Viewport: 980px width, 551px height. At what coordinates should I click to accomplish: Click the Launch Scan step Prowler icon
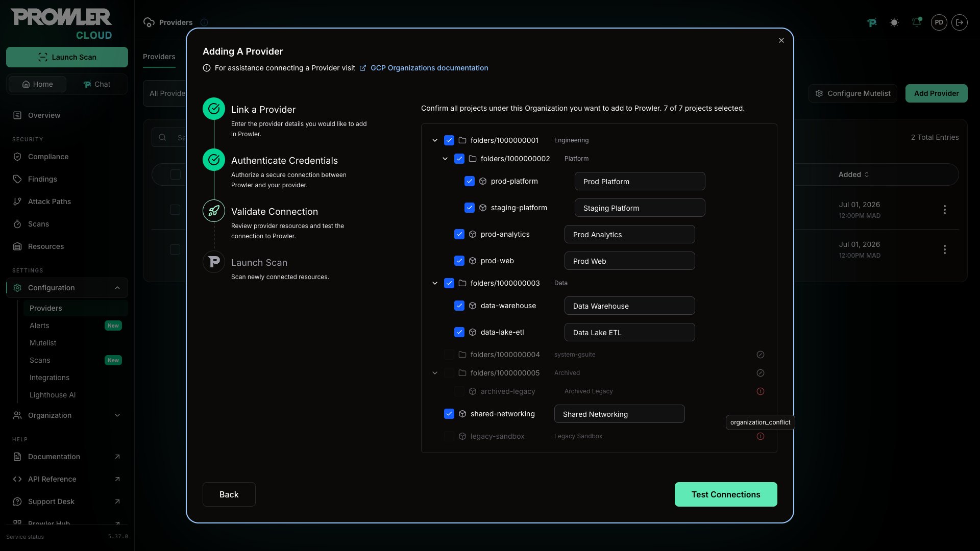(x=214, y=262)
